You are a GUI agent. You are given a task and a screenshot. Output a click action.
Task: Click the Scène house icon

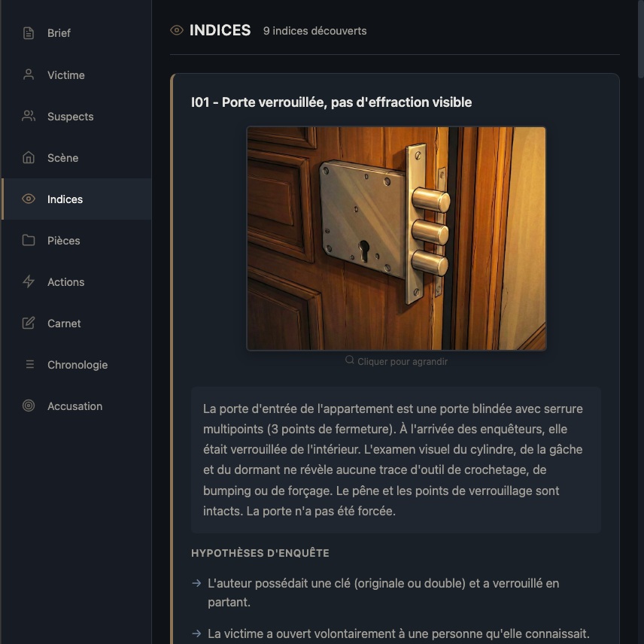[29, 157]
